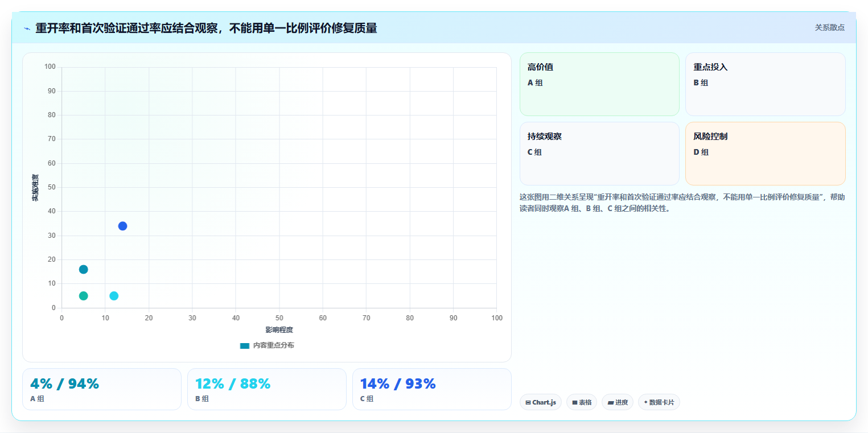Click the main title about 重开率
Screen dimensions: 868x433
pyautogui.click(x=206, y=28)
